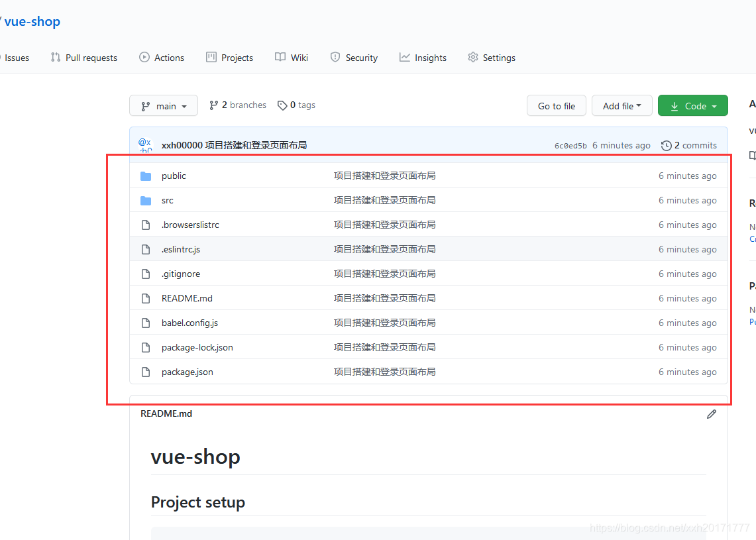Open the vue-shop repository title link
756x540 pixels.
tap(32, 22)
